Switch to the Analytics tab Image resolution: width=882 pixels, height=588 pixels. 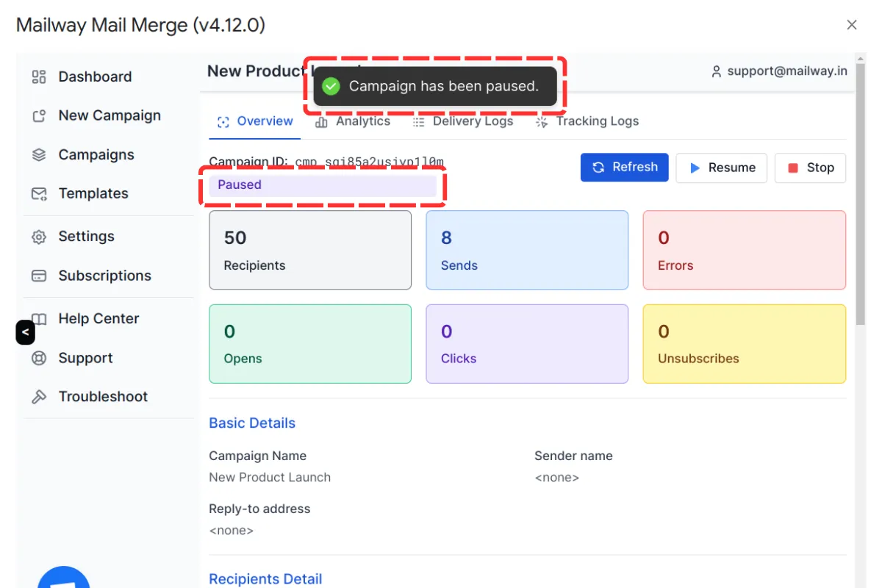tap(354, 121)
